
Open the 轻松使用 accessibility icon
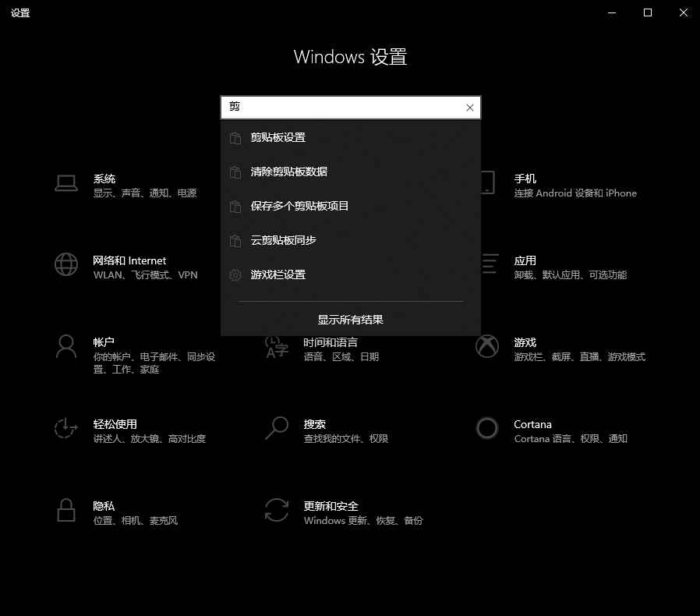[x=66, y=428]
